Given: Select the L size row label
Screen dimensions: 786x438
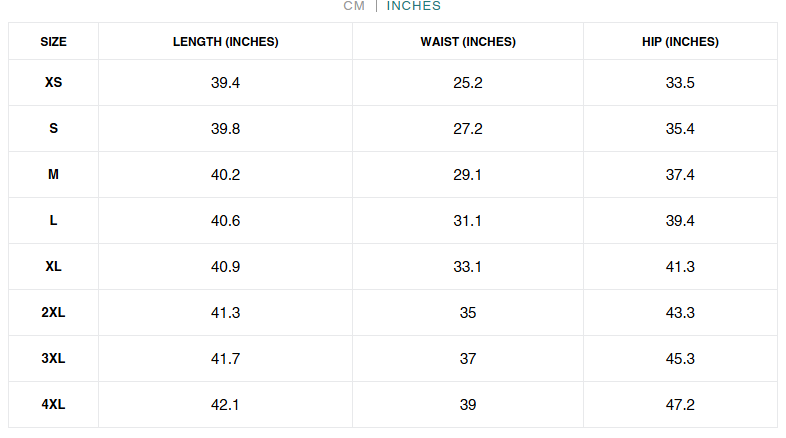Looking at the screenshot, I should pos(54,221).
